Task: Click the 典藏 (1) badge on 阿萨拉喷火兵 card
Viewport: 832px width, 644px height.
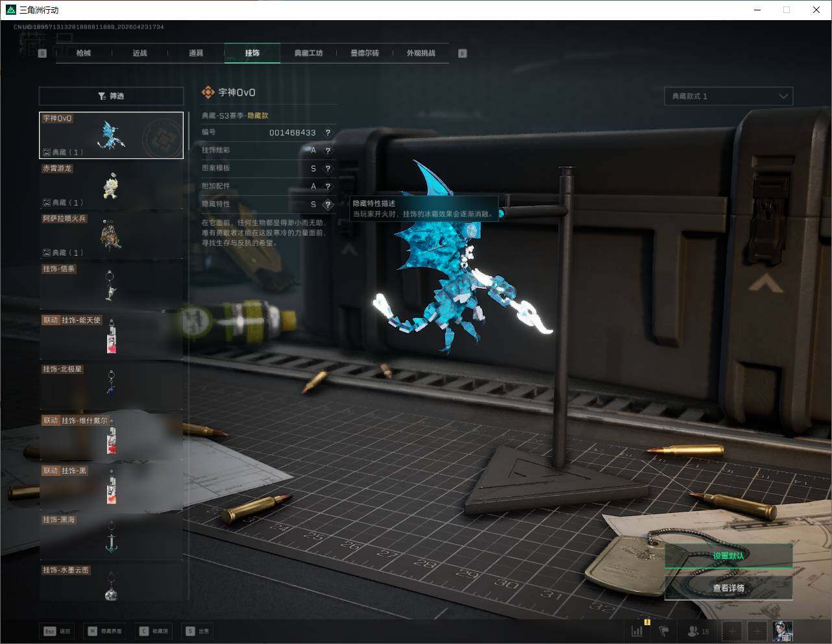Action: [64, 253]
